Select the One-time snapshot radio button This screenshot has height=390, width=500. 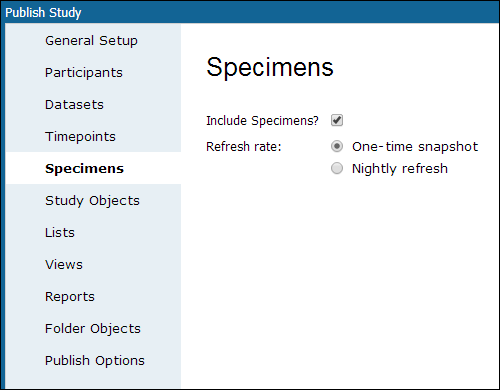click(x=337, y=146)
